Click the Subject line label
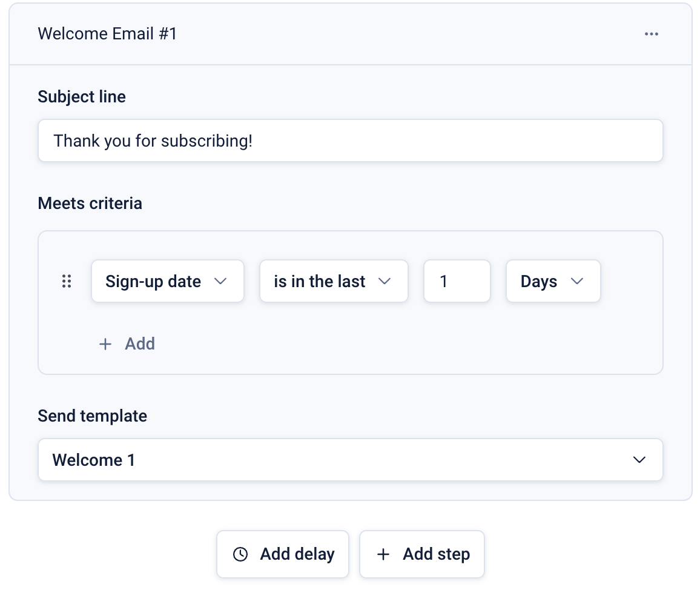The height and width of the screenshot is (590, 700). [82, 97]
